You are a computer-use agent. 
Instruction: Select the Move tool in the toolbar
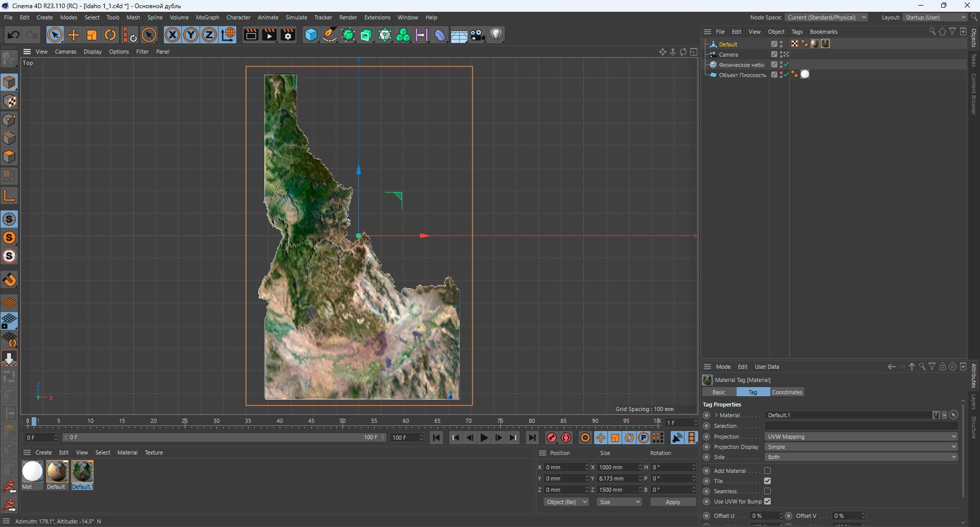click(73, 35)
